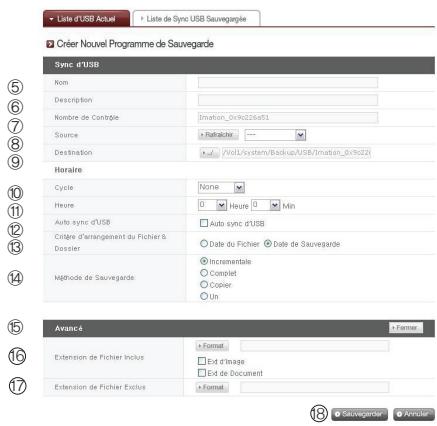Click the Horaire section label
Screen dimensions: 437x426
(x=68, y=170)
